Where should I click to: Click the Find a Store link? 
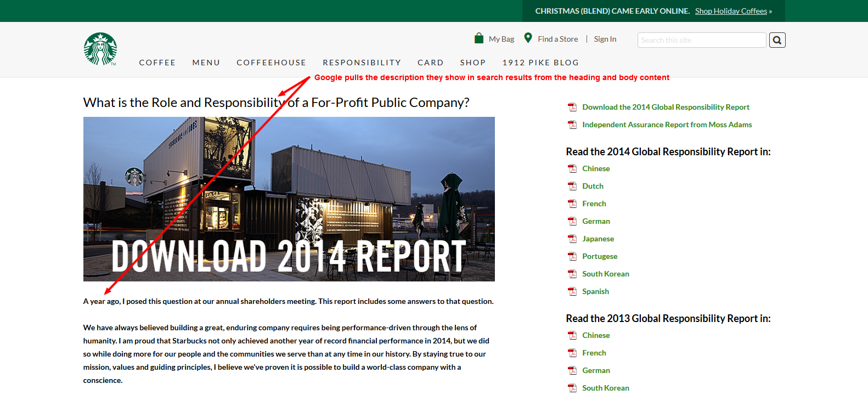tap(558, 39)
